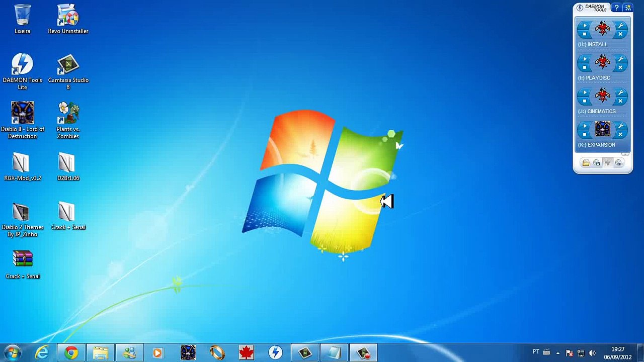Click the folder icon at DAEMON Tools gadget bottom
Screen dimensions: 644x362
(586, 163)
